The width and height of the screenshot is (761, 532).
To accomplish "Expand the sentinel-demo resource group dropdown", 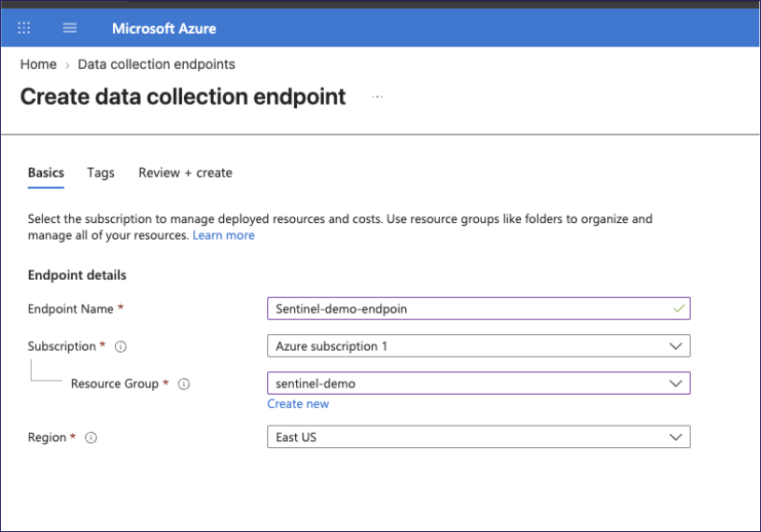I will point(478,383).
